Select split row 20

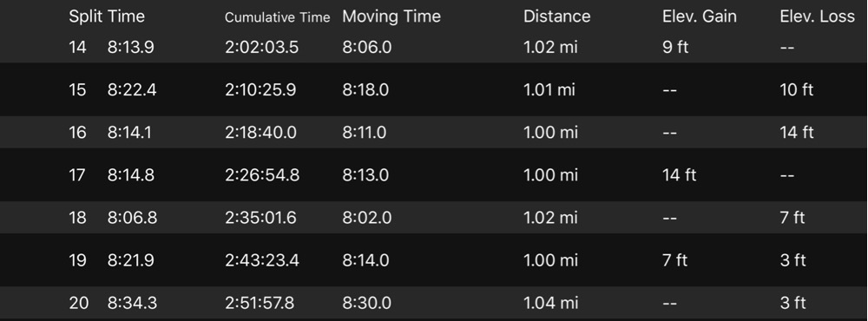point(434,303)
